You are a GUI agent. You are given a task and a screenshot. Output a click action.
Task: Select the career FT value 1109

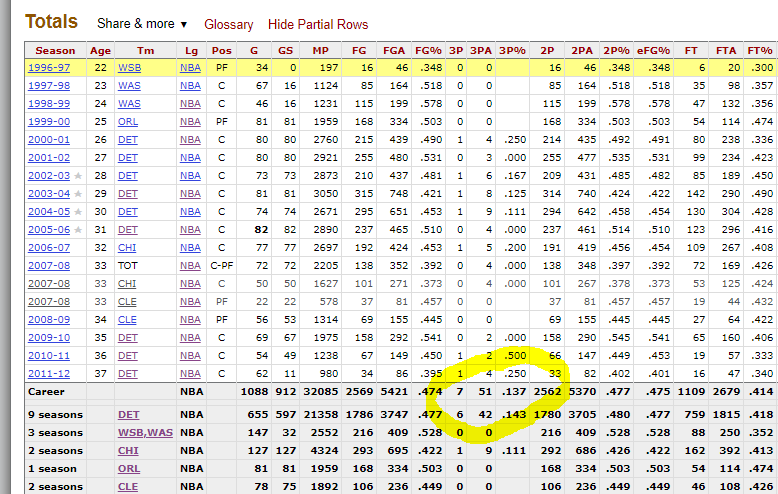[691, 392]
